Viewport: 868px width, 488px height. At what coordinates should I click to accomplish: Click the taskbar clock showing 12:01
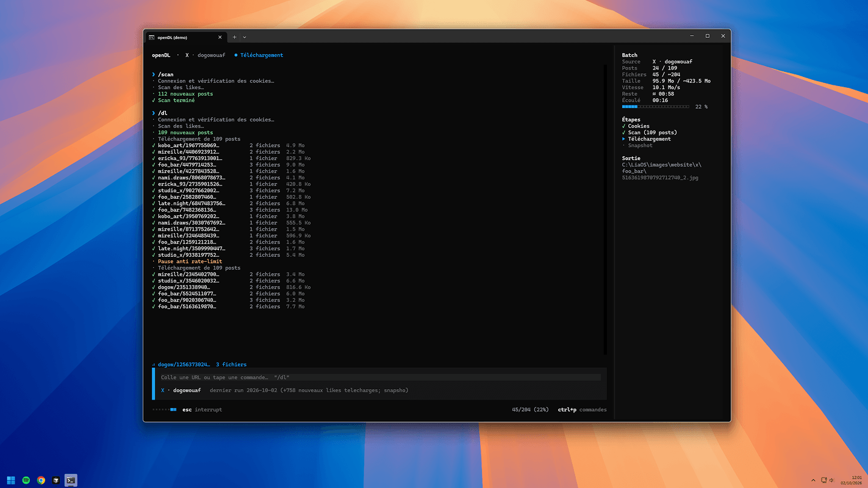(x=852, y=480)
